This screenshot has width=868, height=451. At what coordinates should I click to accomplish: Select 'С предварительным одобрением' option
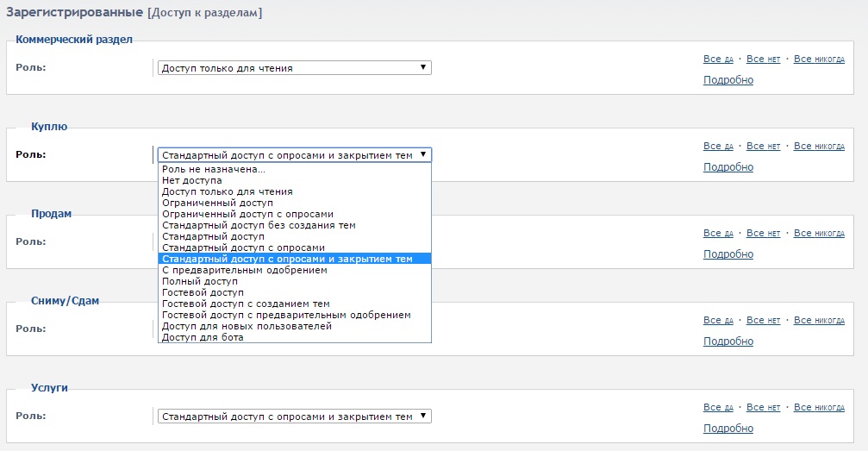245,270
